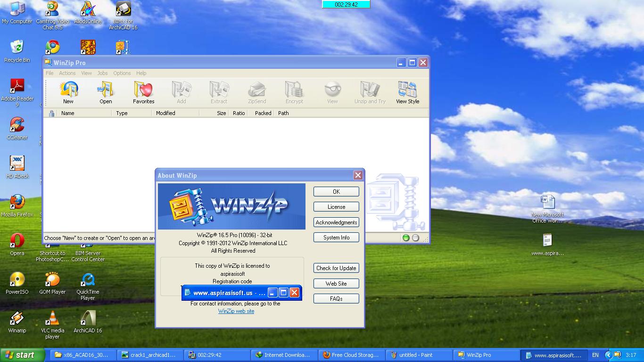Screen dimensions: 644x362
Task: Select BIMx for ArchiCAD 16 desktop icon
Action: [123, 16]
